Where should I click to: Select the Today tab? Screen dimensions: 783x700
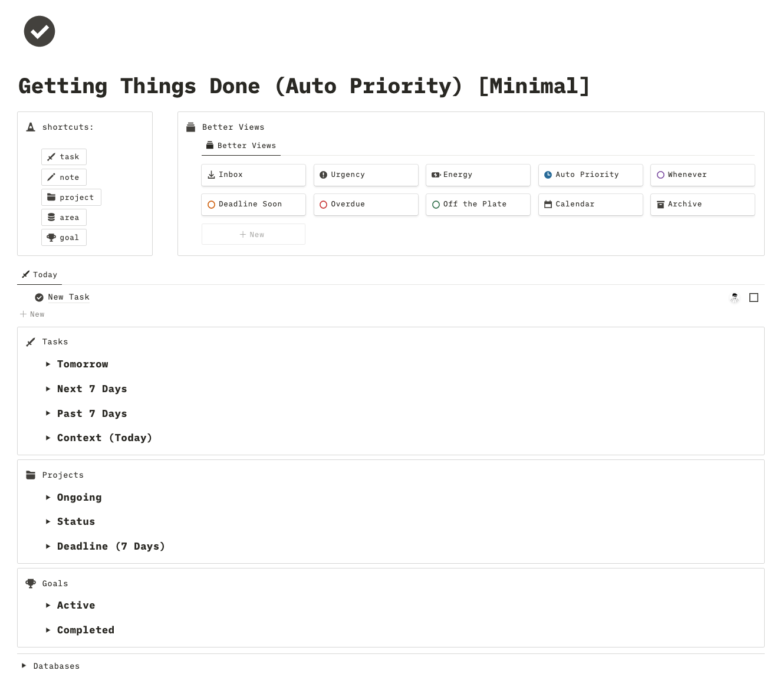(x=40, y=275)
